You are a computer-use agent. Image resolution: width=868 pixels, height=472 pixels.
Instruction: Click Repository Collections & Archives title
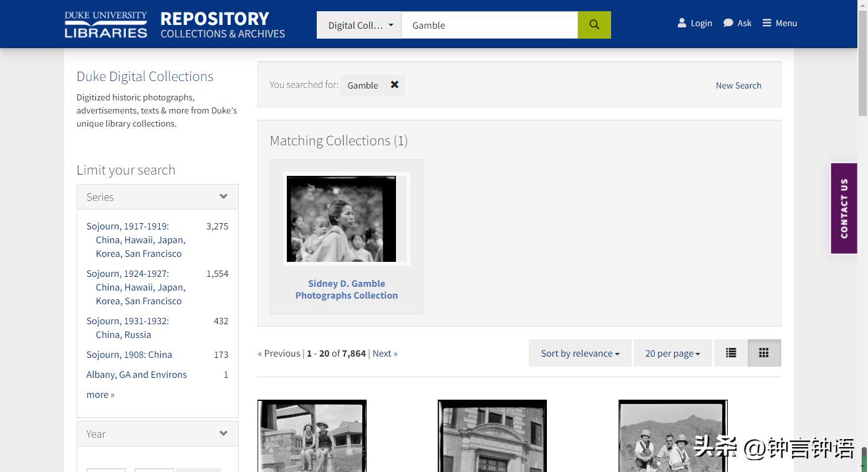(223, 25)
